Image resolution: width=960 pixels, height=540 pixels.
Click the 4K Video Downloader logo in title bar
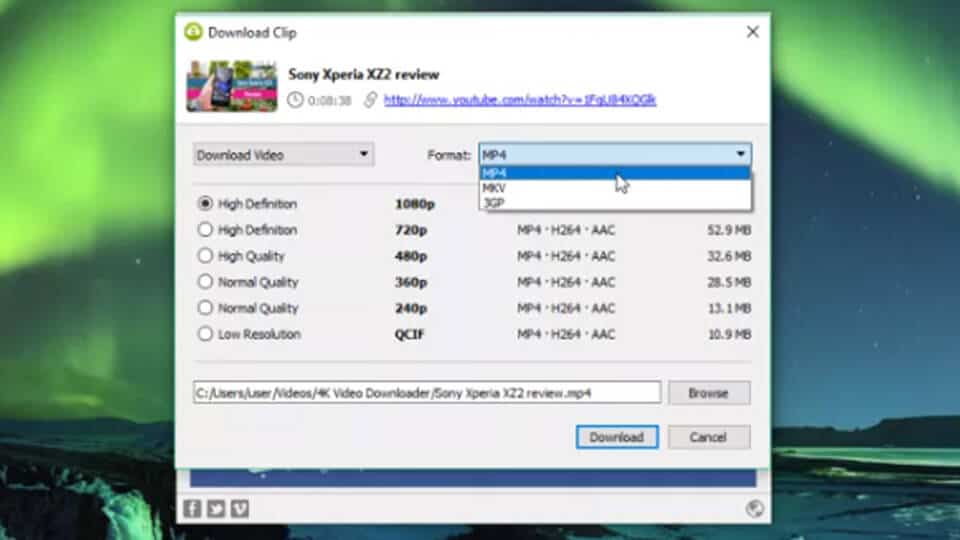click(x=194, y=32)
